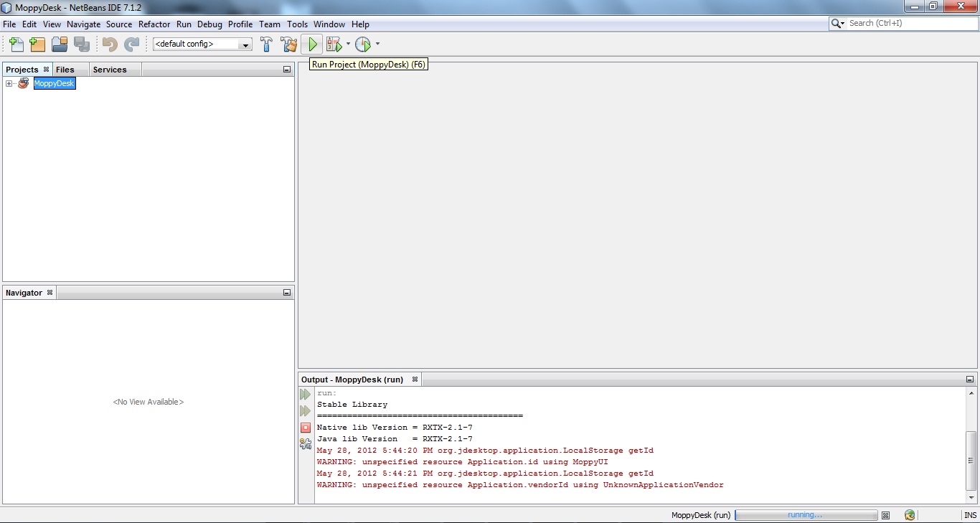Click the Output scrollbar up arrow

click(x=971, y=393)
